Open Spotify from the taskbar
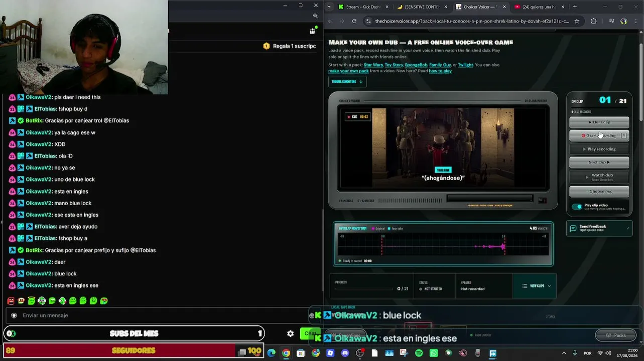 419,353
